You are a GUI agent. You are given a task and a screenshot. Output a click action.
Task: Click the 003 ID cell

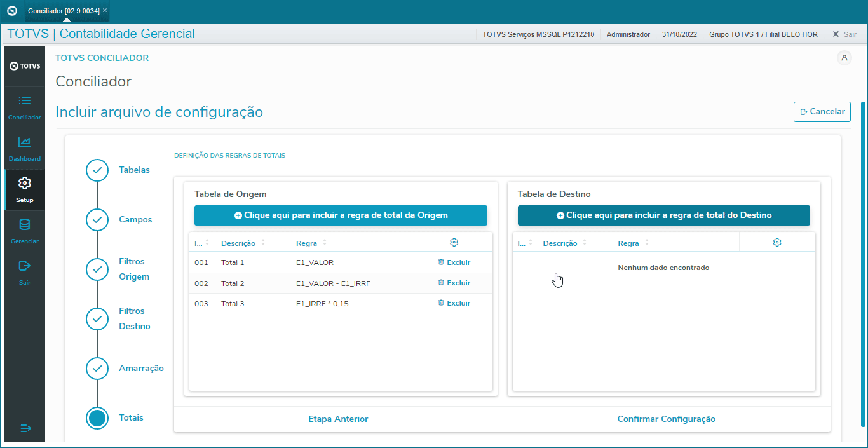pyautogui.click(x=201, y=304)
